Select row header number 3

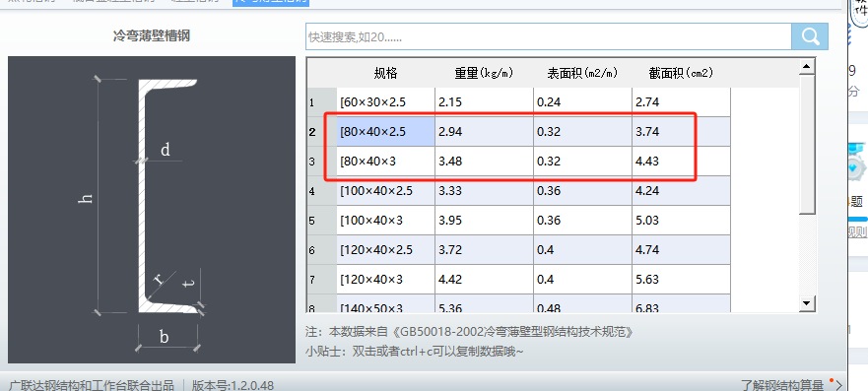[321, 162]
